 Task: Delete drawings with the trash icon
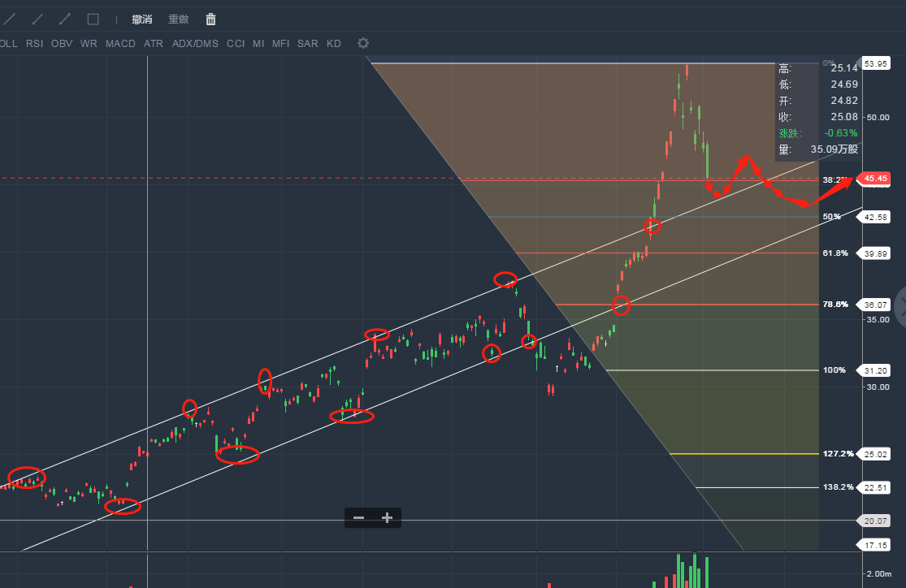[211, 19]
